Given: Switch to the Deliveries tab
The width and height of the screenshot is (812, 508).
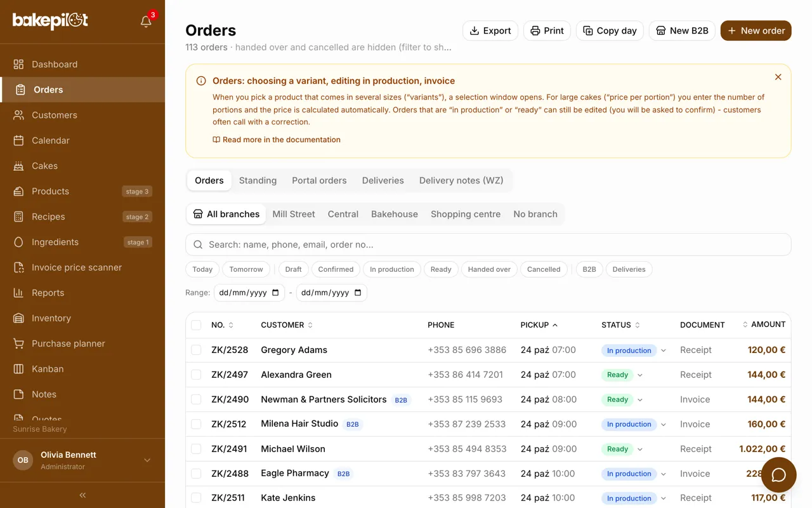Looking at the screenshot, I should tap(383, 180).
